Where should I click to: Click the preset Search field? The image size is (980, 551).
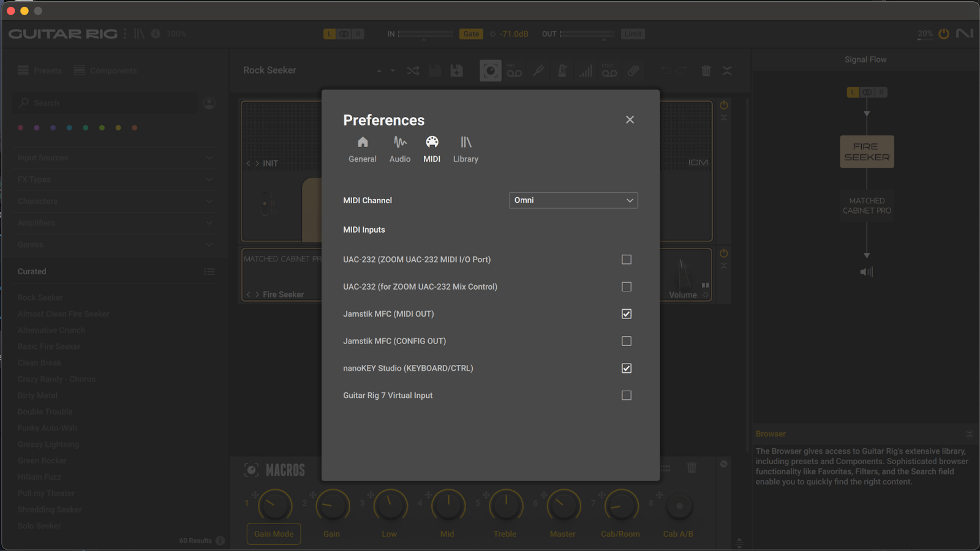[x=105, y=103]
